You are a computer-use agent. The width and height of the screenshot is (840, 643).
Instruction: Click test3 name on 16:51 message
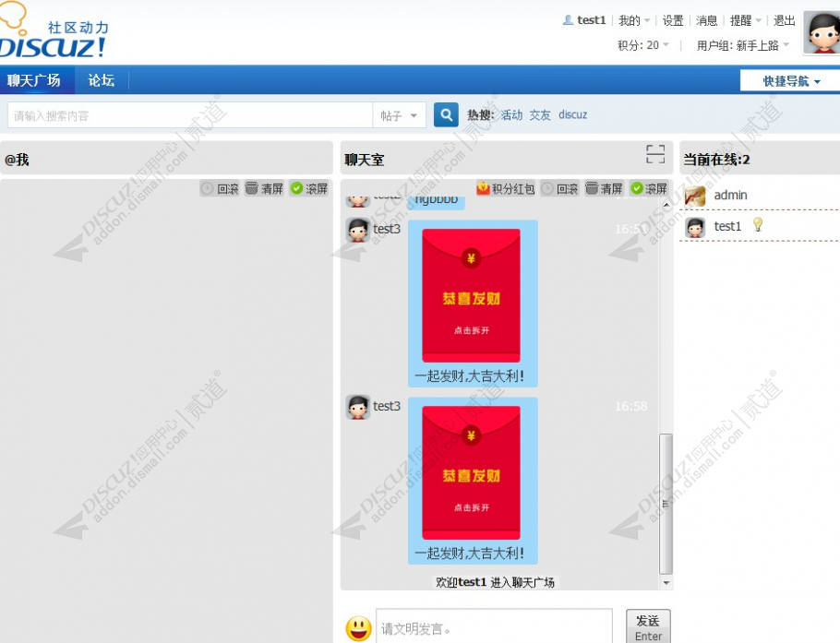point(386,229)
